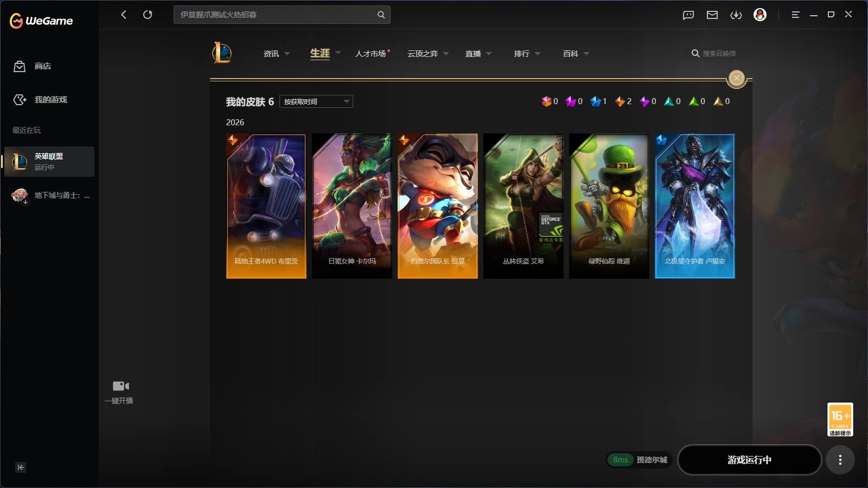868x488 pixels.
Task: Click the orange diamond gem icon
Action: click(x=620, y=101)
